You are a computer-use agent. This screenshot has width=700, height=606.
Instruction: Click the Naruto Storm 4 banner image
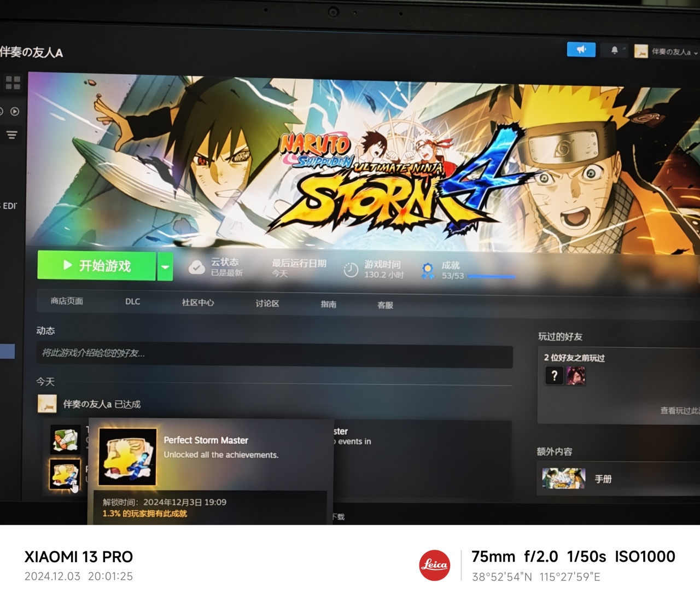click(364, 164)
